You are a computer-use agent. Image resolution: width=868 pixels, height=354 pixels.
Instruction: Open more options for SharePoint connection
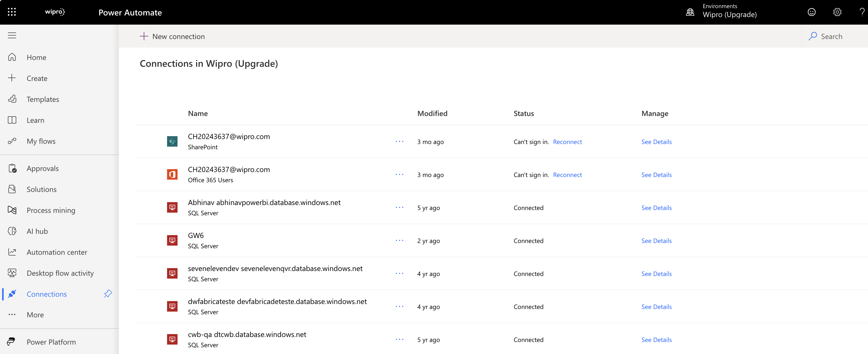[400, 141]
